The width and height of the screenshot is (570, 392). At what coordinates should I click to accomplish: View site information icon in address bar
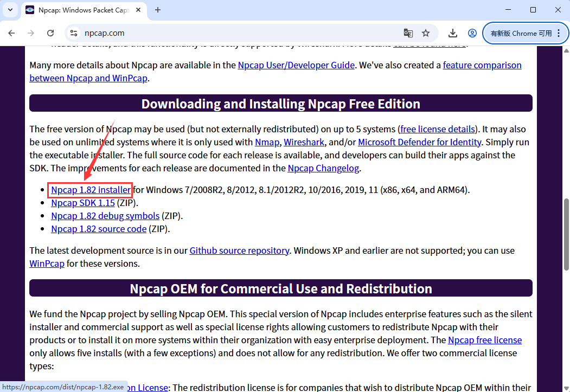[x=74, y=33]
